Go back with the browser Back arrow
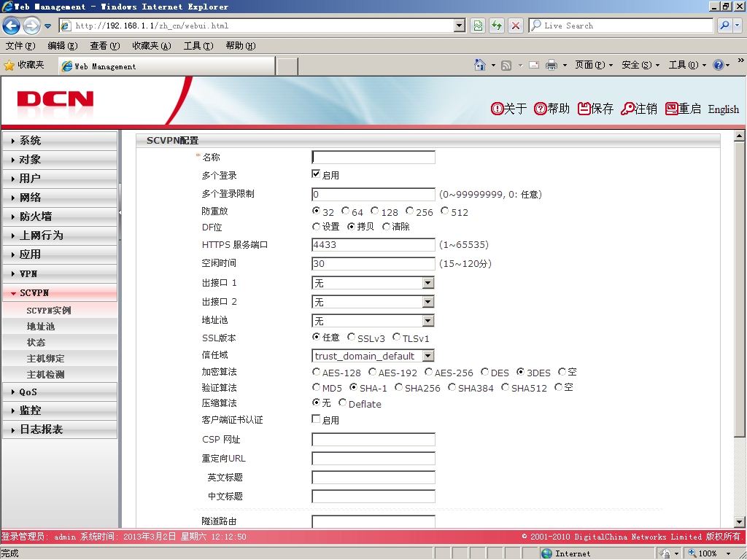The width and height of the screenshot is (747, 560). [12, 26]
